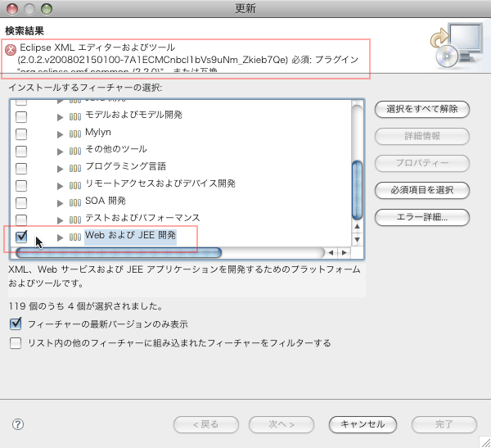This screenshot has height=448, width=491.
Task: Click 必須項目を選択 button
Action: coord(421,190)
